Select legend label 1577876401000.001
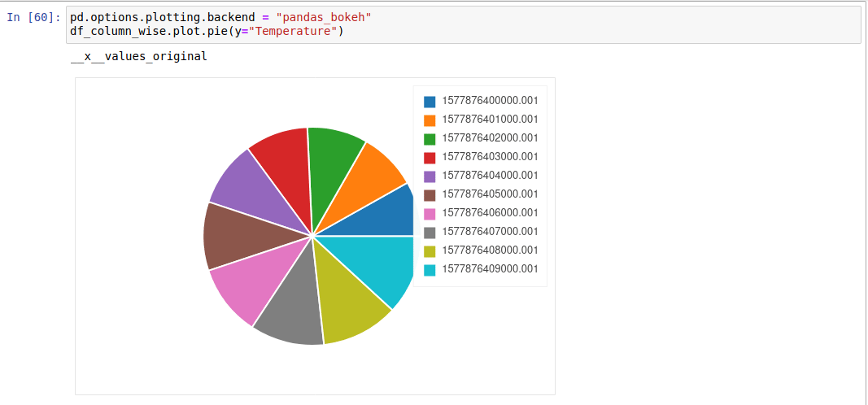This screenshot has height=405, width=868. pos(490,120)
